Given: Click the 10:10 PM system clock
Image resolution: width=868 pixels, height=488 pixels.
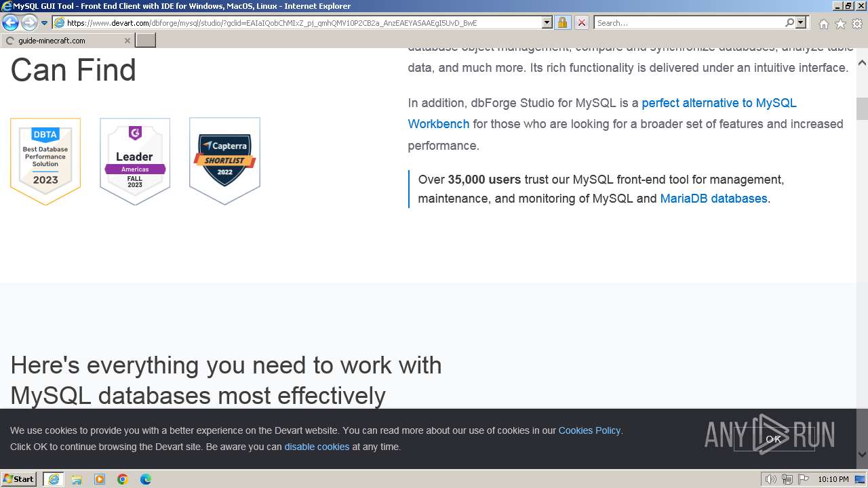Looking at the screenshot, I should (833, 479).
